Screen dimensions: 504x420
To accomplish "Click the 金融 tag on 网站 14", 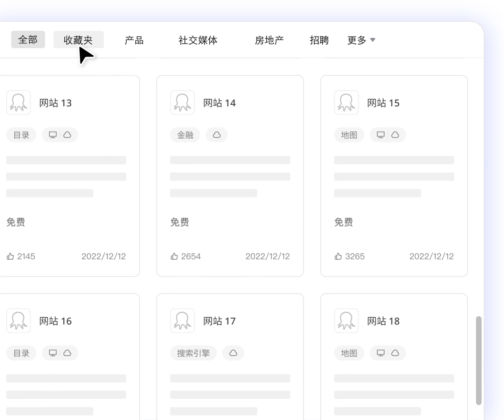I will 185,135.
